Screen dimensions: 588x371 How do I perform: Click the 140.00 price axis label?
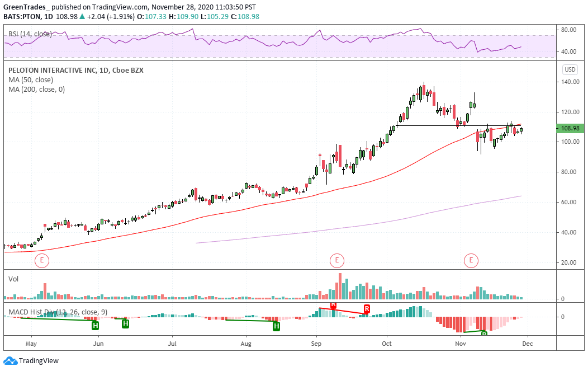570,82
